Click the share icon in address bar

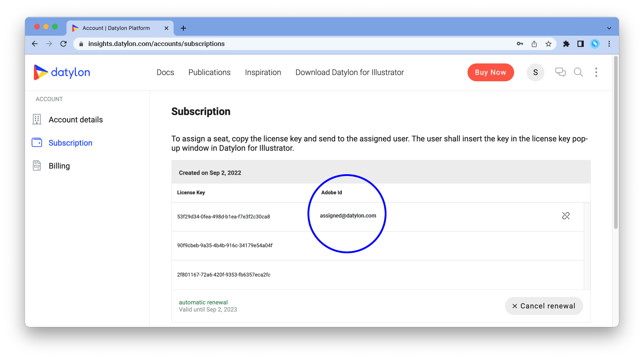(x=534, y=44)
